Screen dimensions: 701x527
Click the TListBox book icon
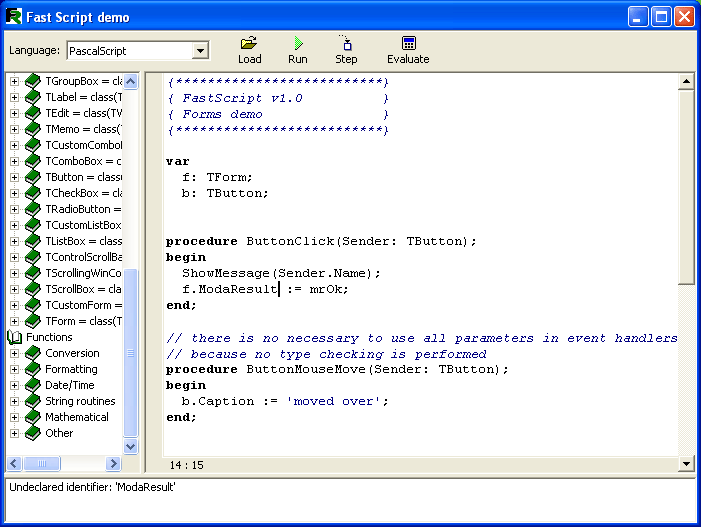coord(33,241)
